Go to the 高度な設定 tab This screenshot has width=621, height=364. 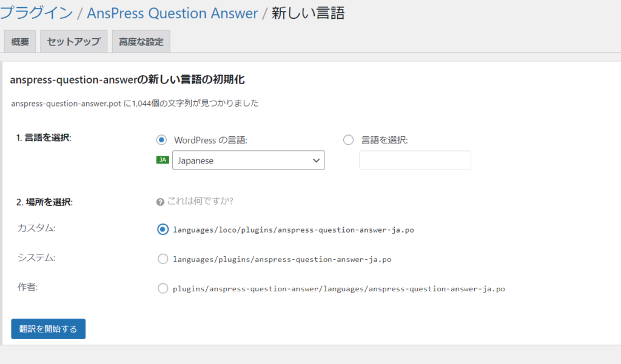coord(141,42)
